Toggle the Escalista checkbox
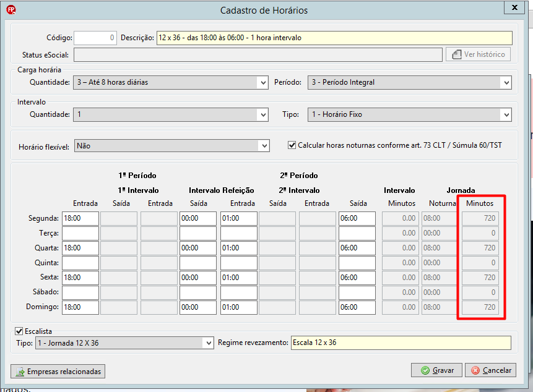 tap(19, 331)
